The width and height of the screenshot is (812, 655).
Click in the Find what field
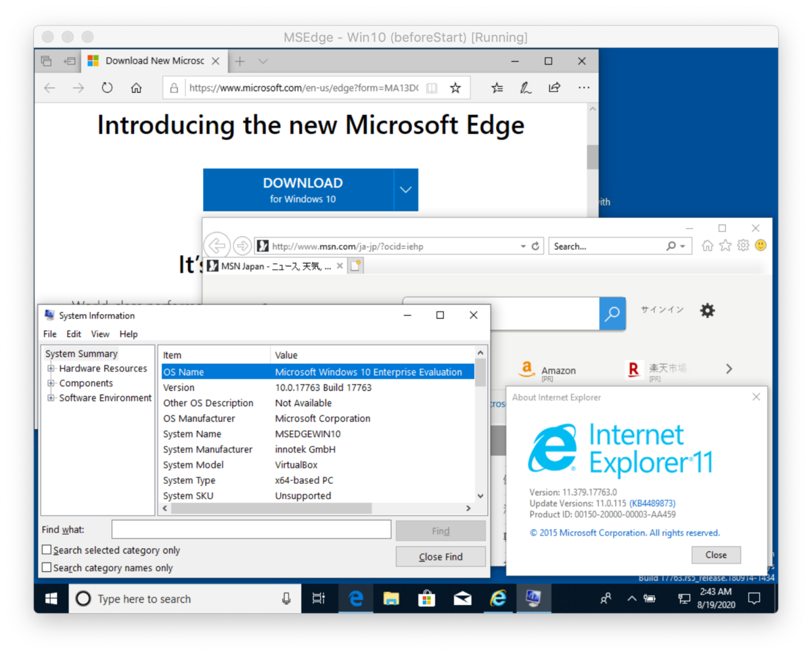tap(251, 530)
